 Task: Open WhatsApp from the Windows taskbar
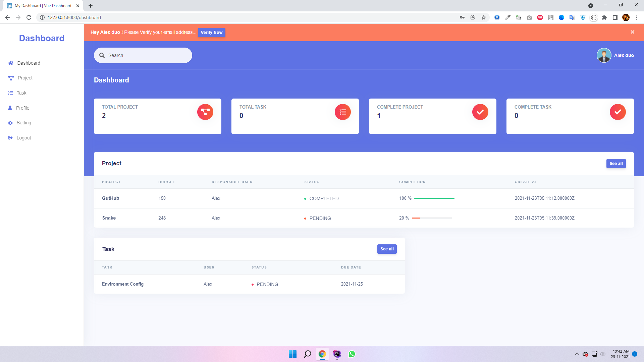(x=352, y=354)
